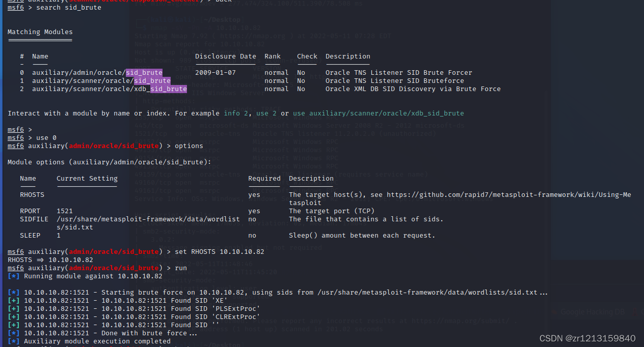This screenshot has height=347, width=644.
Task: Click the disclosure date '2009-01-07'
Action: coord(216,73)
